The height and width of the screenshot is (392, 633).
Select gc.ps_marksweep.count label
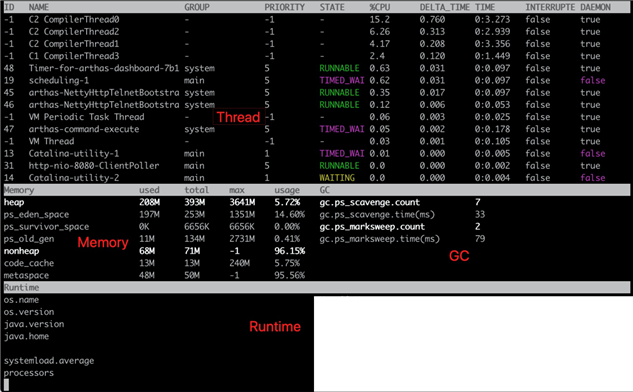pyautogui.click(x=372, y=226)
